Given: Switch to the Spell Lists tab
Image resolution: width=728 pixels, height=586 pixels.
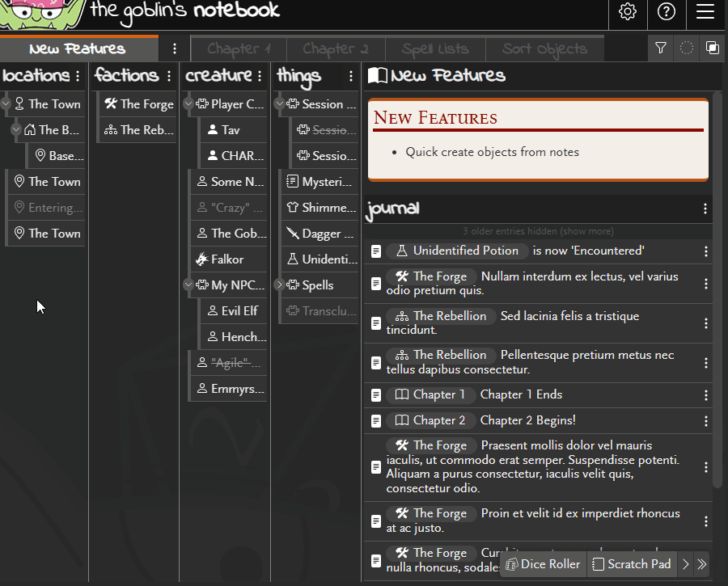Looking at the screenshot, I should point(435,48).
